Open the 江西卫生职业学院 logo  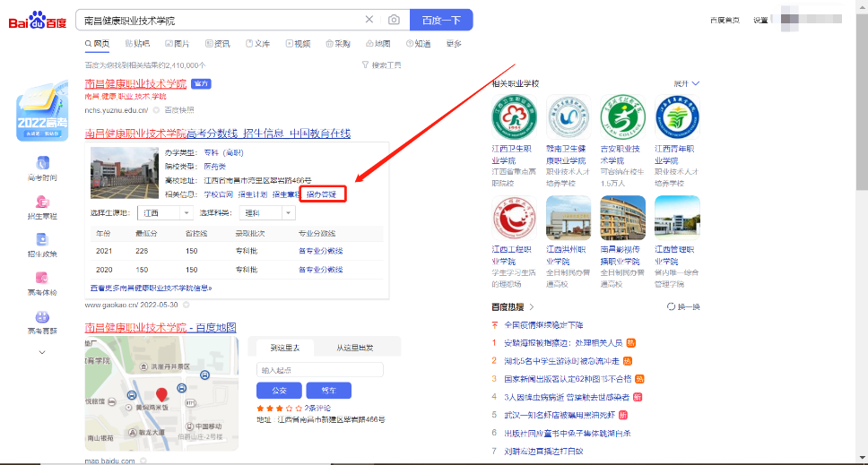pos(515,117)
